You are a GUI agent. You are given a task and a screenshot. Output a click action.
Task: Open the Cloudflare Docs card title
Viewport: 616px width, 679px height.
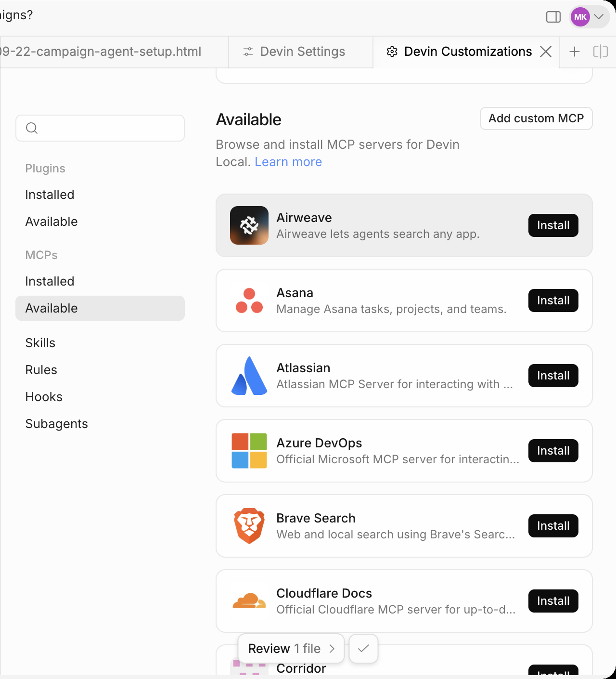click(x=324, y=593)
